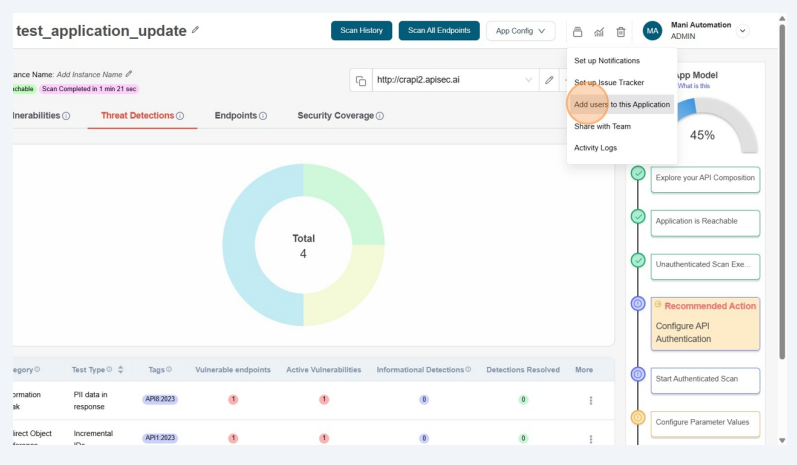Screen dimensions: 797x465
Task: Edit instance name using its pencil icon
Action: pyautogui.click(x=129, y=73)
